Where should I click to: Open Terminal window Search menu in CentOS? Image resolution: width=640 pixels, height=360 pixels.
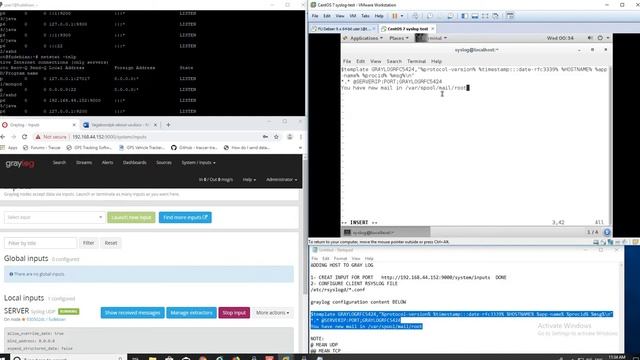coord(394,61)
